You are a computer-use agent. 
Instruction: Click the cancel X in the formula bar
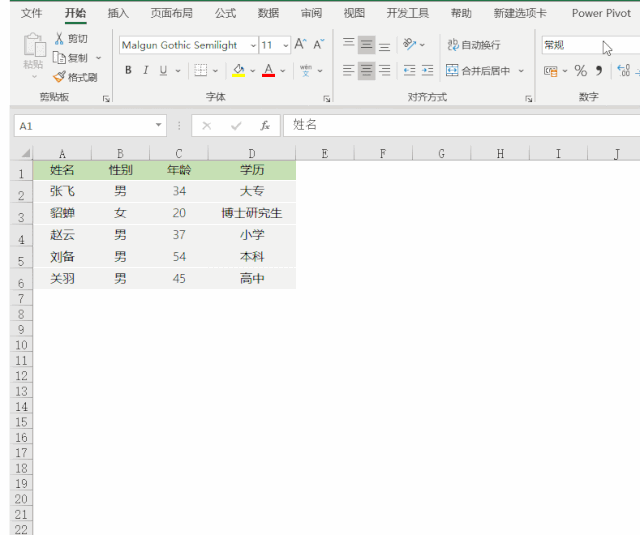[207, 126]
